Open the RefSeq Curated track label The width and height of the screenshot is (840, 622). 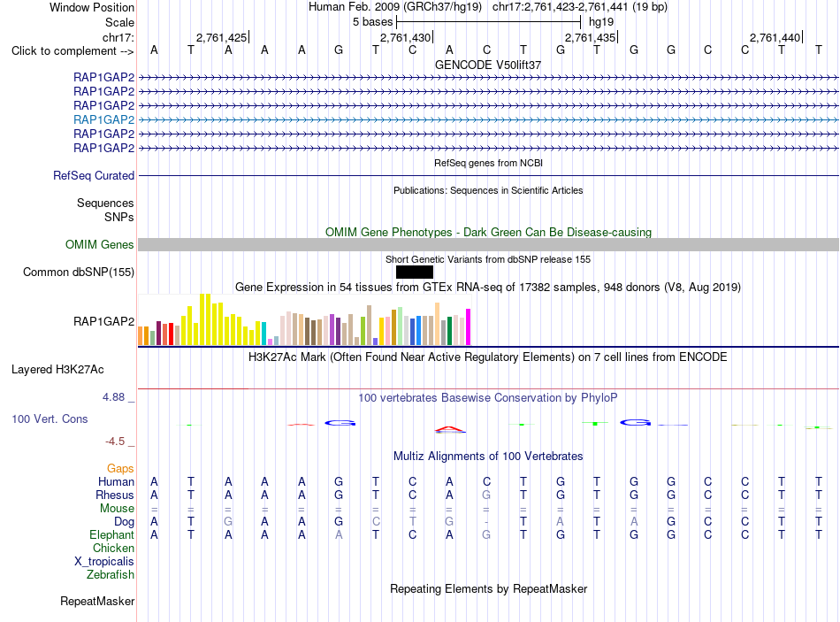(94, 175)
